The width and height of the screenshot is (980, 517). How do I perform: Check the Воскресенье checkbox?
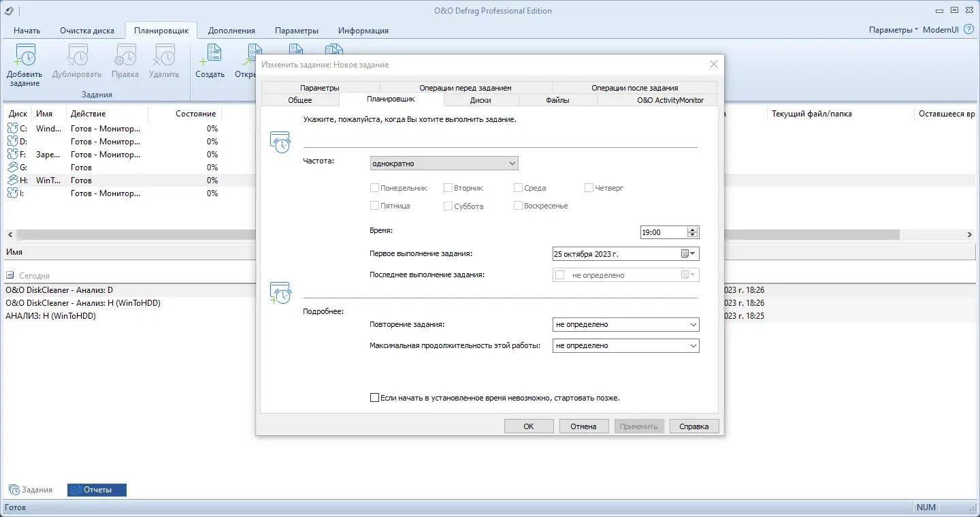[x=519, y=206]
